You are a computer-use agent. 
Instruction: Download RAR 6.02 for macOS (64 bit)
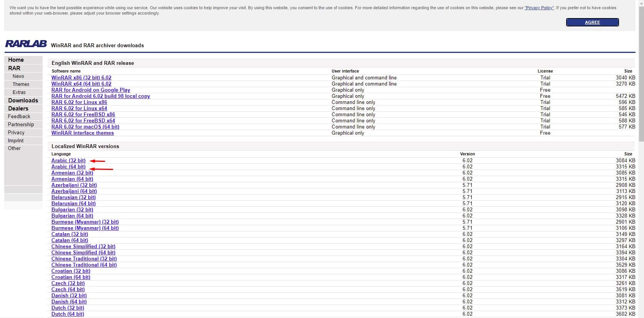(x=85, y=127)
